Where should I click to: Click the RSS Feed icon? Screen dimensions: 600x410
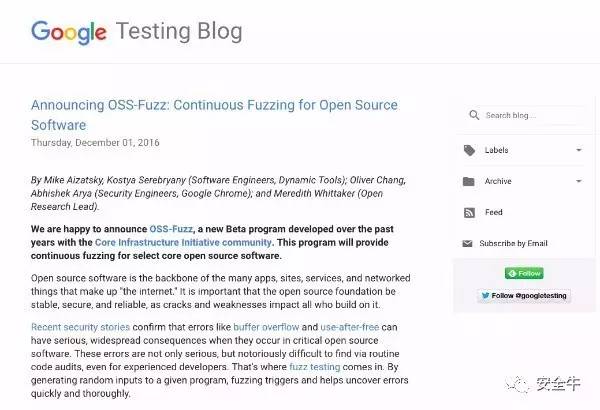point(470,213)
